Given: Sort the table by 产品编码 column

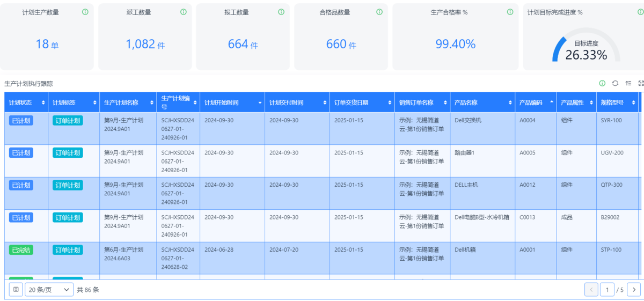Looking at the screenshot, I should click(551, 102).
